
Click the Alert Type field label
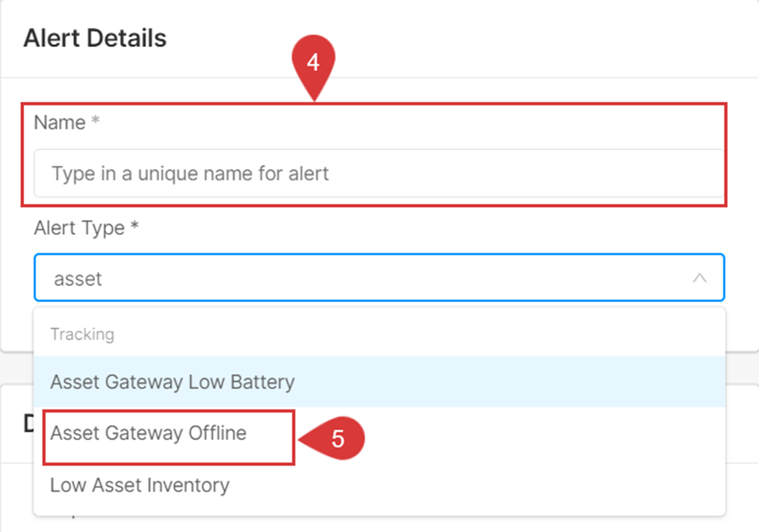tap(79, 227)
